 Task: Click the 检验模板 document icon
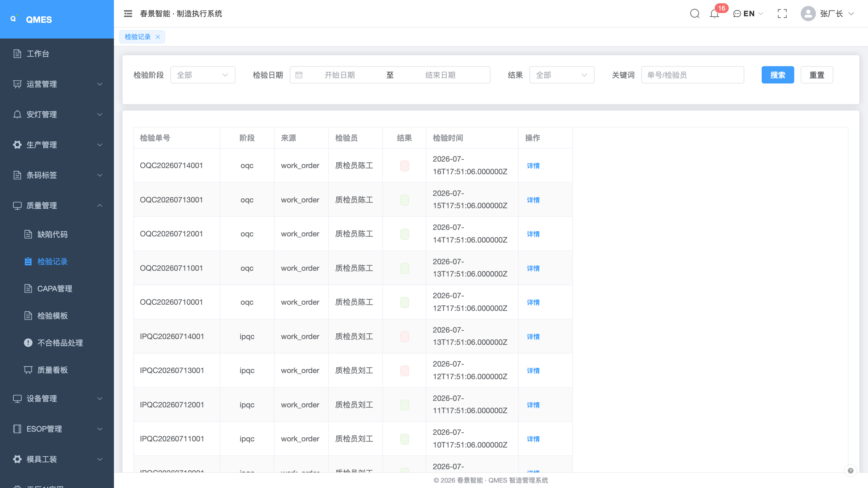(28, 316)
